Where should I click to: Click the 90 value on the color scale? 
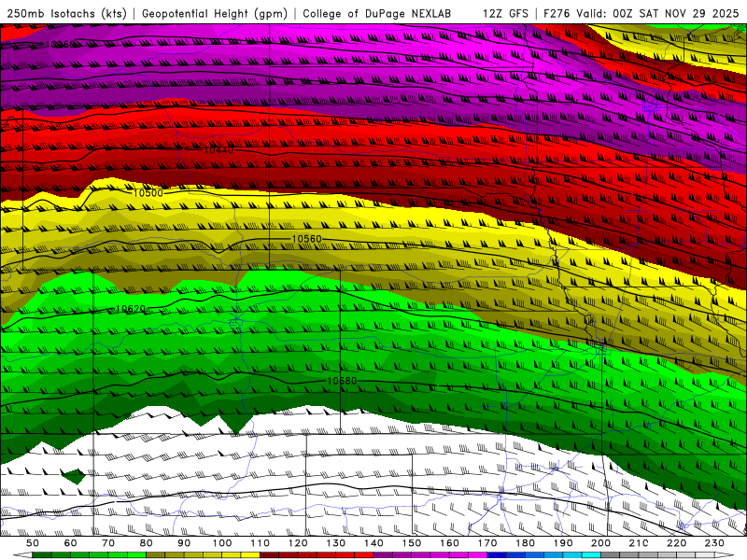pyautogui.click(x=184, y=543)
